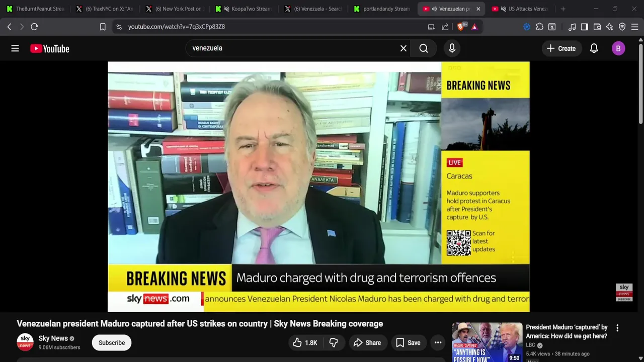This screenshot has width=644, height=362.
Task: Bookmark this page in the toolbar
Action: click(x=103, y=27)
